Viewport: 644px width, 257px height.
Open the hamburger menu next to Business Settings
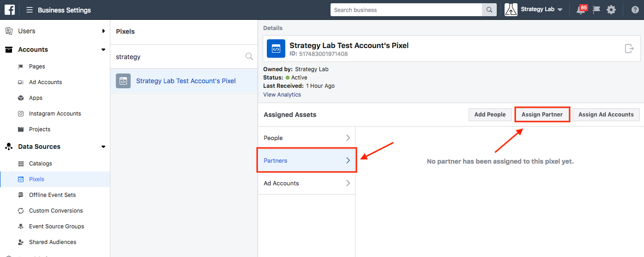pos(30,10)
